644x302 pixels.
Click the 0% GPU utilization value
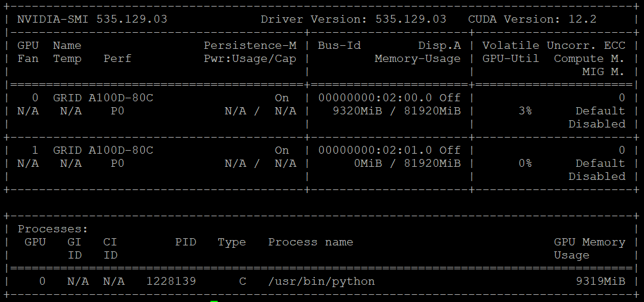pos(525,164)
